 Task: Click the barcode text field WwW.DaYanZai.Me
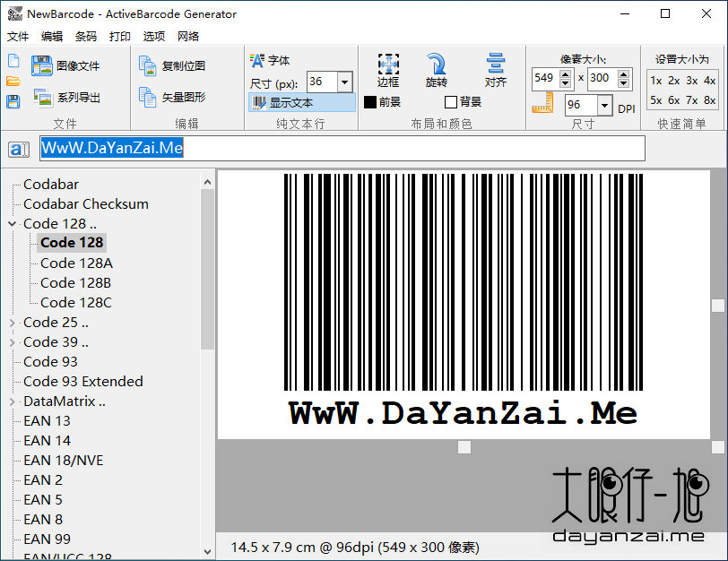click(342, 149)
